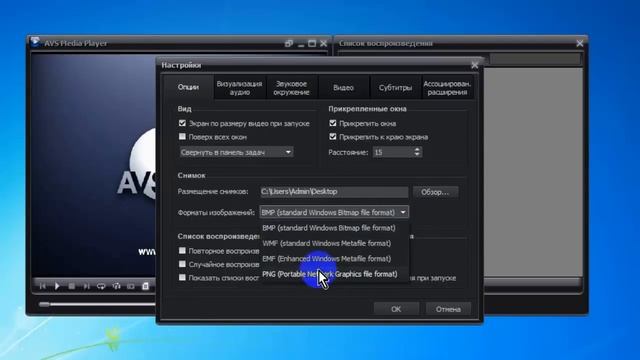Screen dimensions: 640x360
Task: Toggle 'Прикрепить к краю экрана' checkbox
Action: coord(333,136)
